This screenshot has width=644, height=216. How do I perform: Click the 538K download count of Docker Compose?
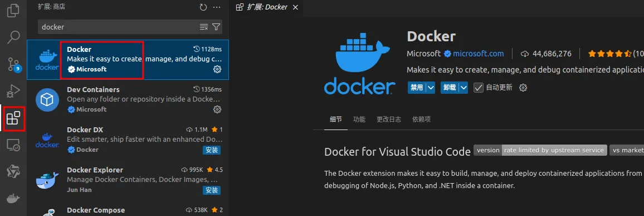[x=197, y=210]
